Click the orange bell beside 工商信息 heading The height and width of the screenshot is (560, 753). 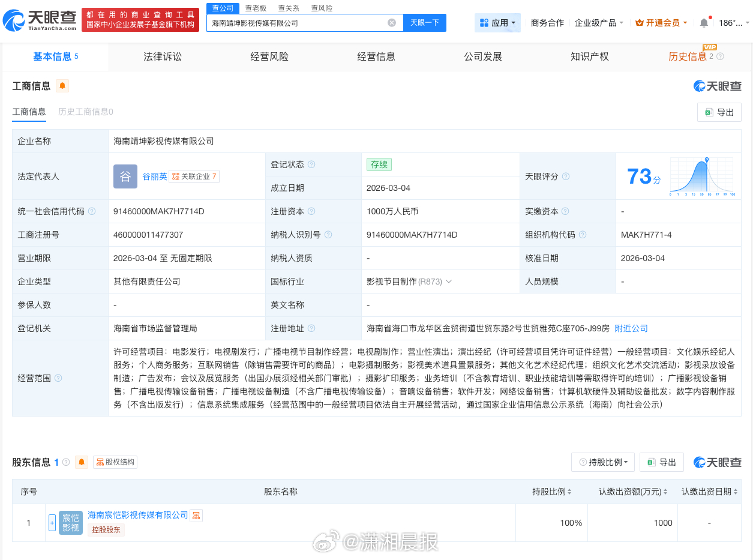click(x=62, y=86)
